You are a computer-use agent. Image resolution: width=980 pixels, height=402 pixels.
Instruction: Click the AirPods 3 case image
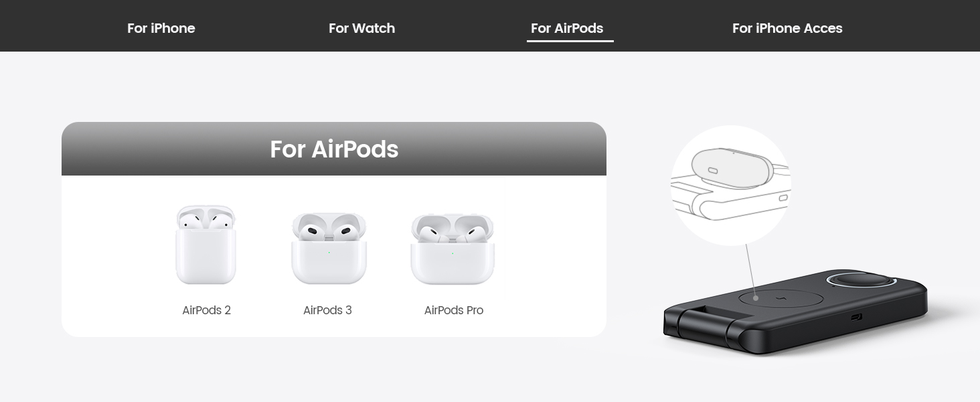[328, 248]
